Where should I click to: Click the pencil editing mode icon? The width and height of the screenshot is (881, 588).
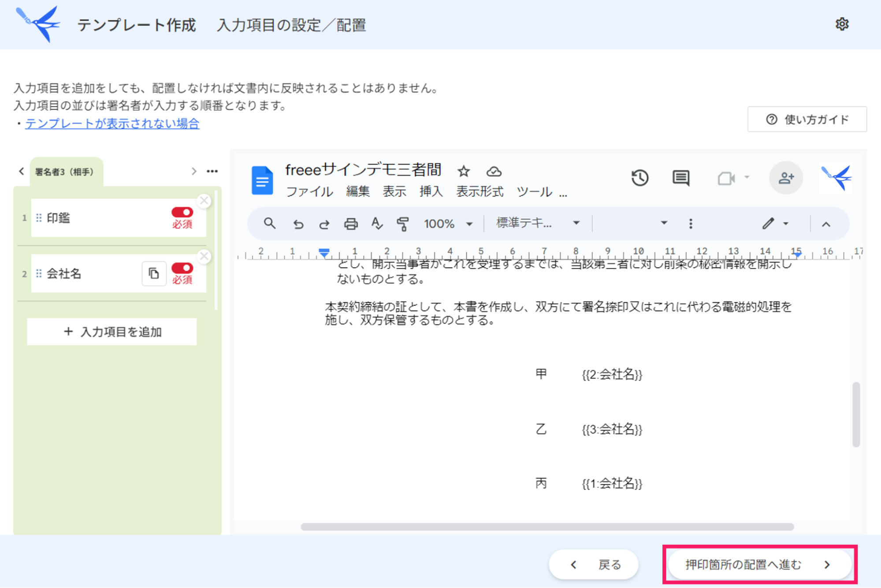click(768, 223)
